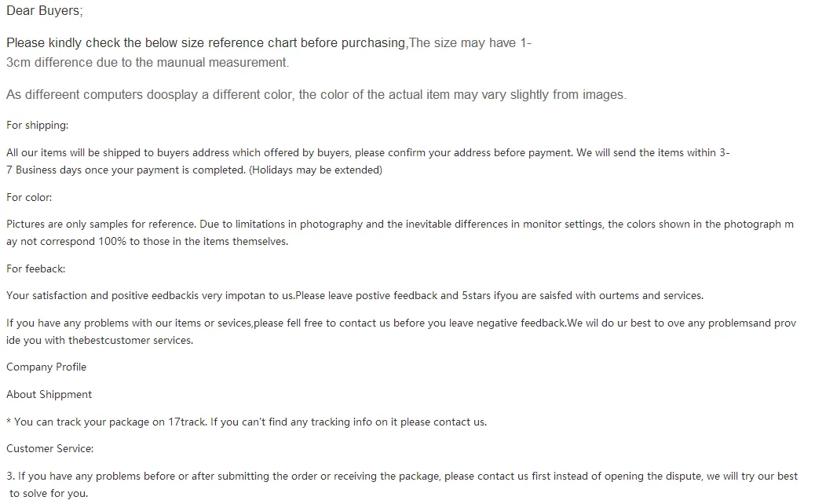Click the "For feeback:" heading

click(36, 269)
